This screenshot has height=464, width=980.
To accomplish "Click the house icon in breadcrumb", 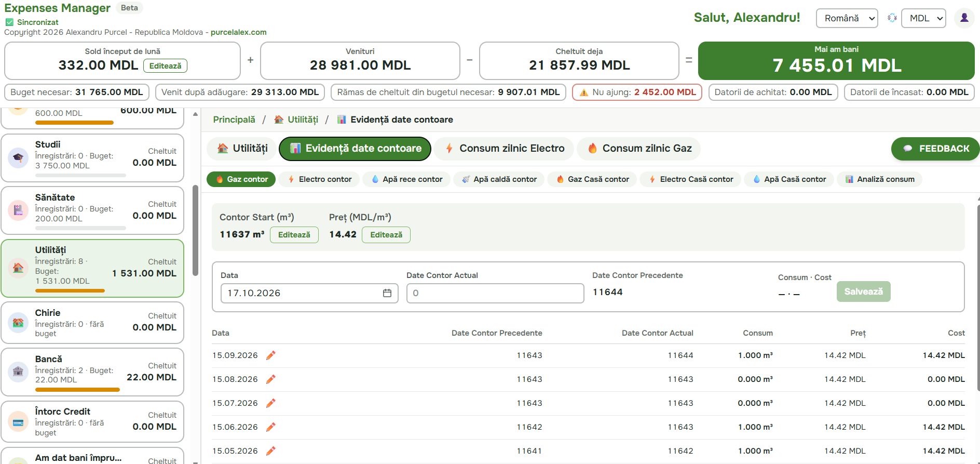I will click(x=279, y=120).
